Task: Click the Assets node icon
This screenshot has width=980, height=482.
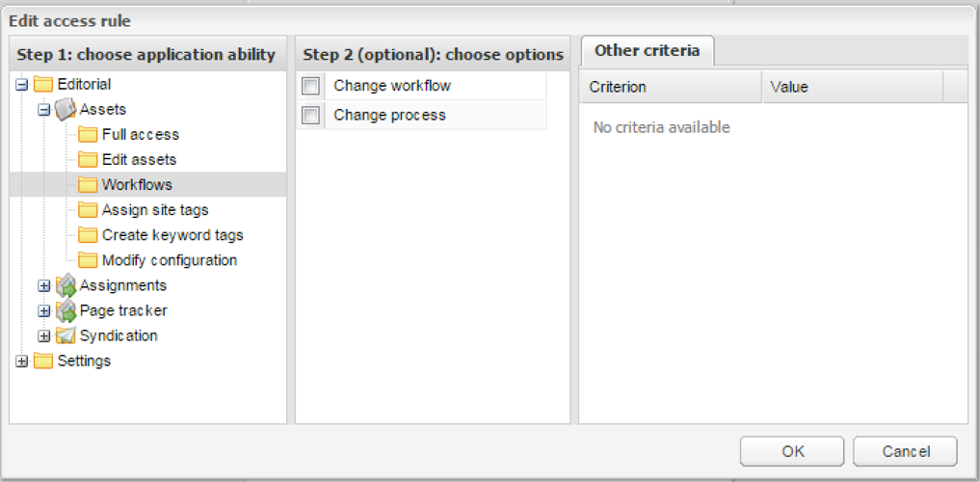Action: pos(65,109)
